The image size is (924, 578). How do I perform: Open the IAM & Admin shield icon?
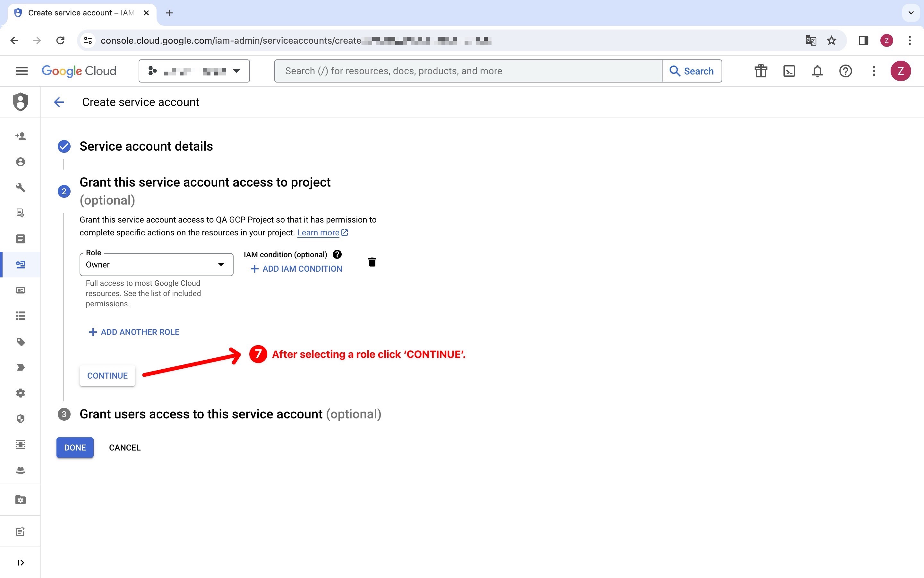pos(21,102)
